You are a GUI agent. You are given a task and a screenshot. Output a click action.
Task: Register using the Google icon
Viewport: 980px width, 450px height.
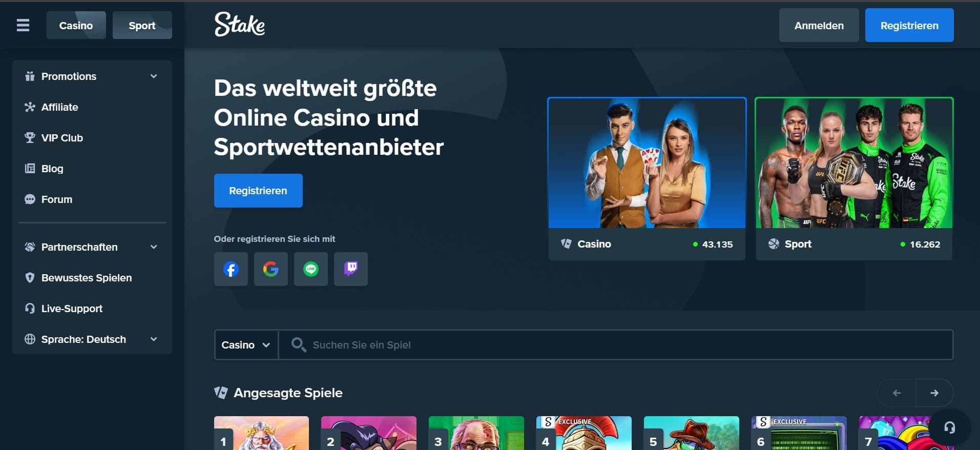pyautogui.click(x=270, y=269)
